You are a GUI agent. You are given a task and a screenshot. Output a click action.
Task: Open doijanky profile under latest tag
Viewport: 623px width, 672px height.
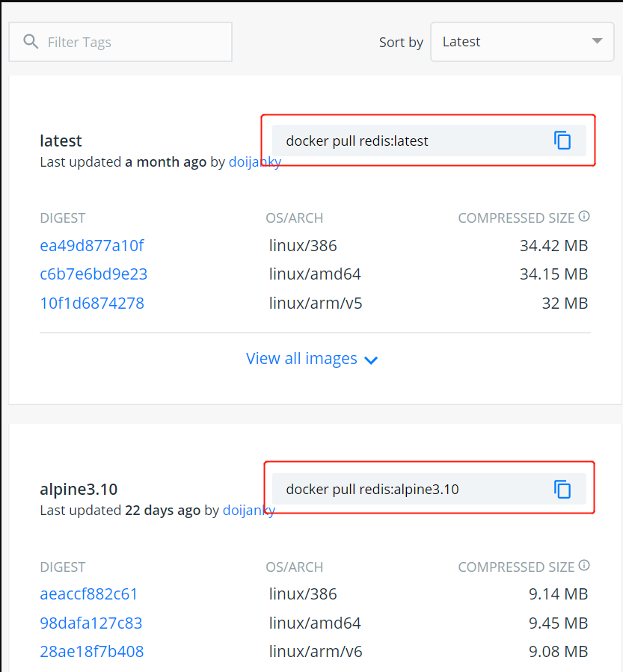pos(255,162)
